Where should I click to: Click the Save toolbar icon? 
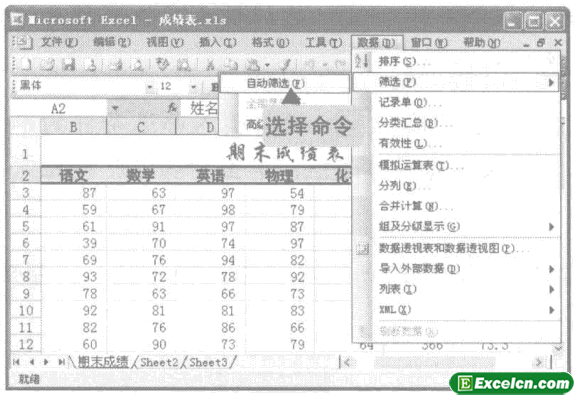(68, 65)
